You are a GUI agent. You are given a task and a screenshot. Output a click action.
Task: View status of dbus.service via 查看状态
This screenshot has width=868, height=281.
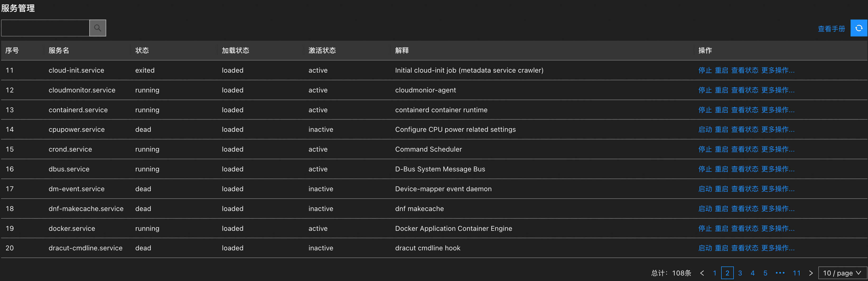click(745, 169)
